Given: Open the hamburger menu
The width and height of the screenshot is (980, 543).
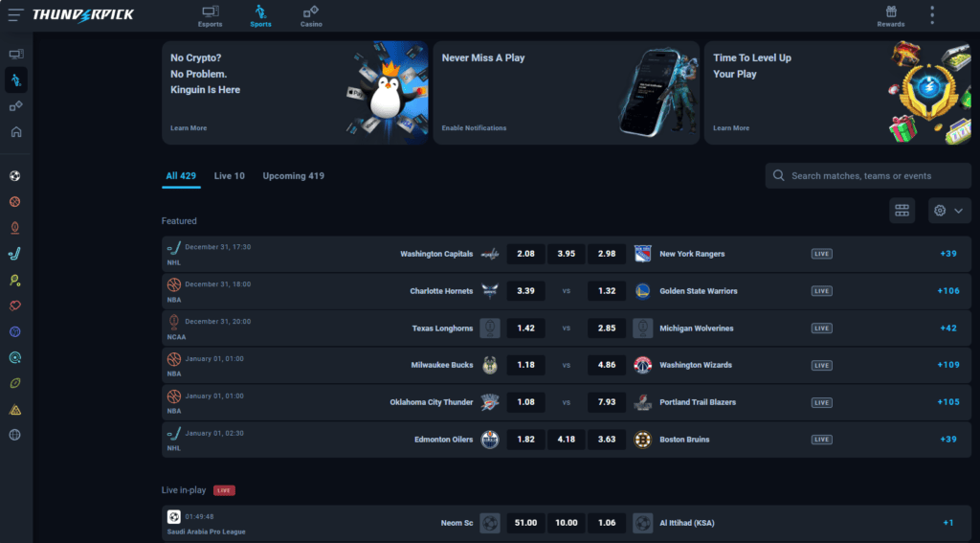Looking at the screenshot, I should pyautogui.click(x=15, y=14).
